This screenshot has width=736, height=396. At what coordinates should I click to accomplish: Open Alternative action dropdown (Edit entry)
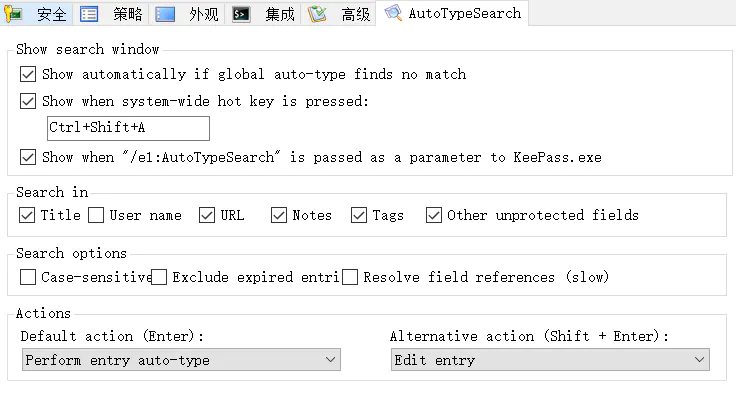click(550, 360)
